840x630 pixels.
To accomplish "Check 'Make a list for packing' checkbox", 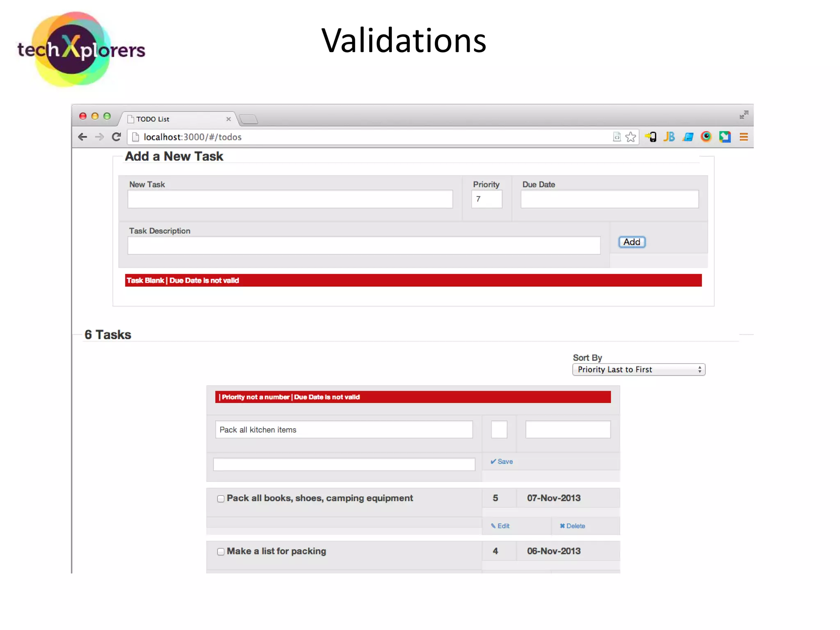I will coord(221,552).
